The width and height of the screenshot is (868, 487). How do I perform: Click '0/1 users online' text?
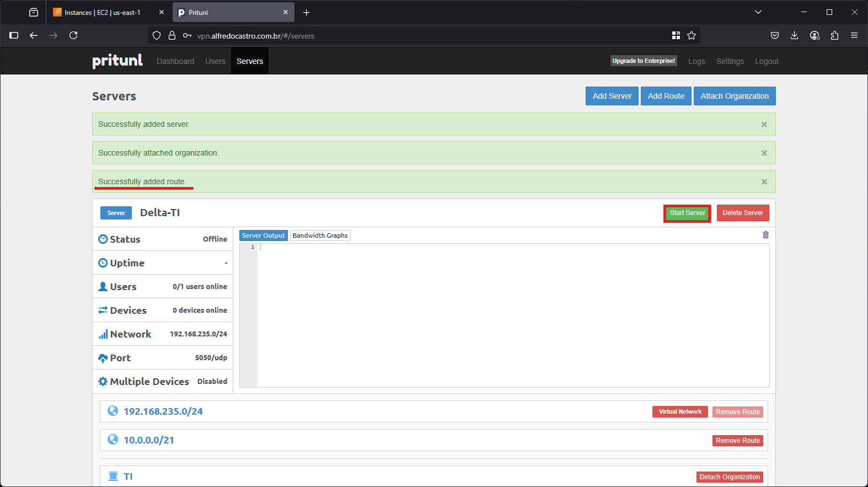point(200,287)
